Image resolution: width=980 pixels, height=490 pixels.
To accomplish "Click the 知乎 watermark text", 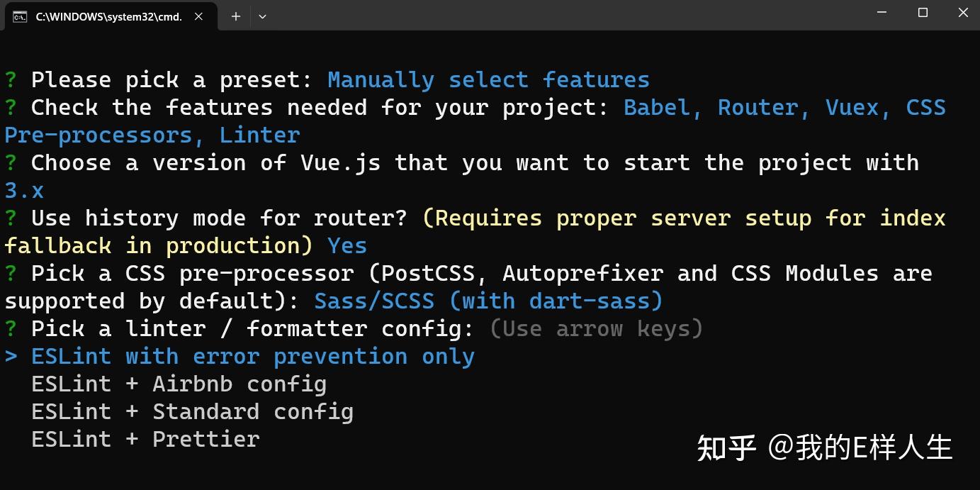I will coord(726,448).
